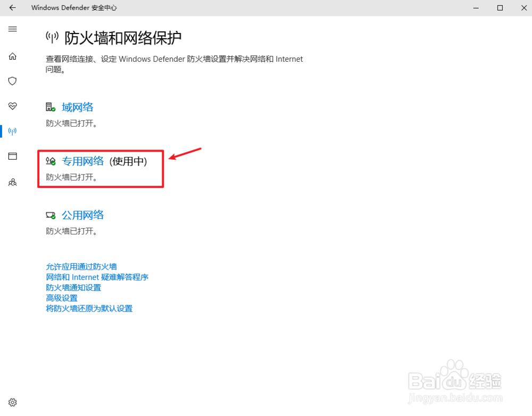Viewport: 532px width, 416px height.
Task: Go to Home in sidebar
Action: click(x=13, y=56)
